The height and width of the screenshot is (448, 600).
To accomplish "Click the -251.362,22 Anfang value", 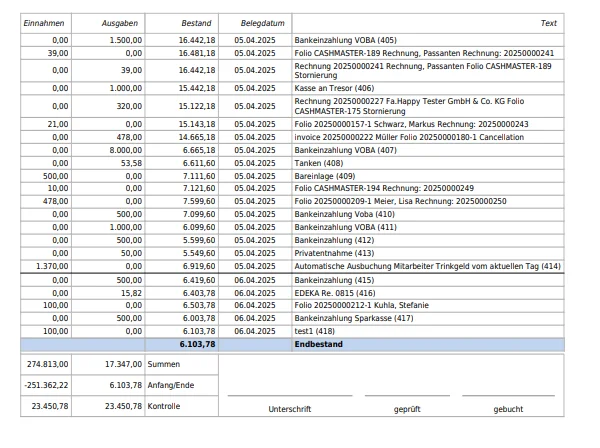I will (46, 386).
